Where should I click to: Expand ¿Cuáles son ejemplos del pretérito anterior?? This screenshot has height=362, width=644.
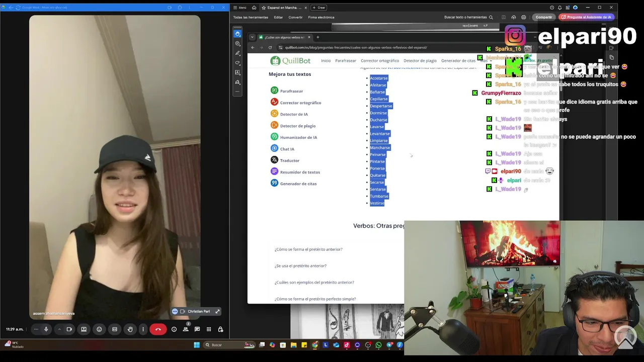pyautogui.click(x=314, y=283)
